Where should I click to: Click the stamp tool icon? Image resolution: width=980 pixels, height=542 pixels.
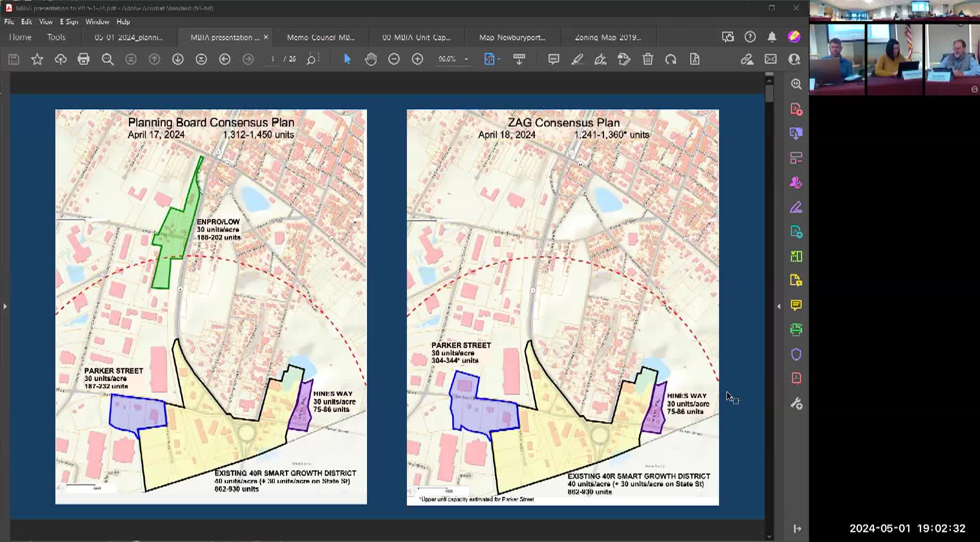(x=624, y=59)
